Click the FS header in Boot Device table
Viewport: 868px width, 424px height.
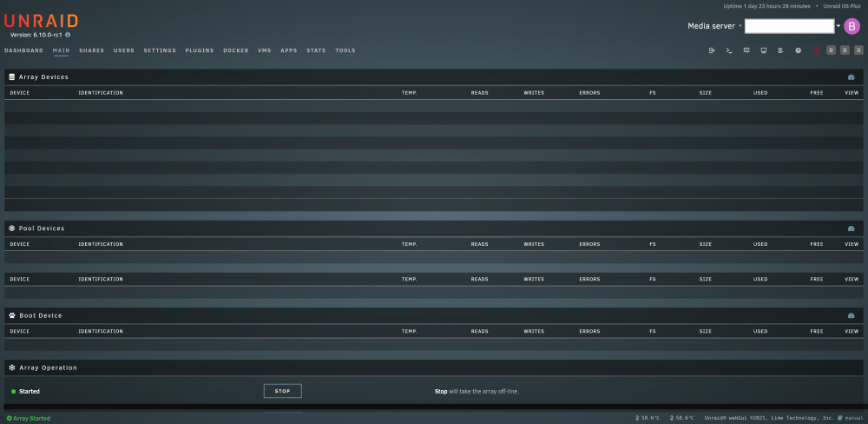653,331
